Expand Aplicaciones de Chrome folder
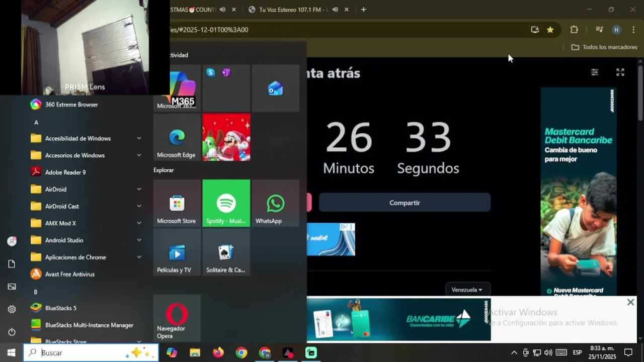The width and height of the screenshot is (644, 362). tap(87, 257)
